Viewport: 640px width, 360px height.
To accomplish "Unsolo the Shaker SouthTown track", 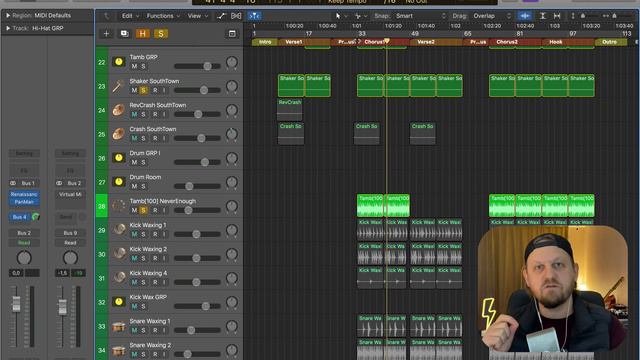I will tap(143, 90).
